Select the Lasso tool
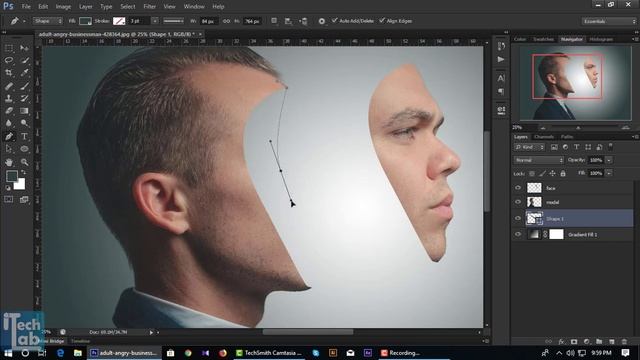The image size is (640, 360). 9,60
